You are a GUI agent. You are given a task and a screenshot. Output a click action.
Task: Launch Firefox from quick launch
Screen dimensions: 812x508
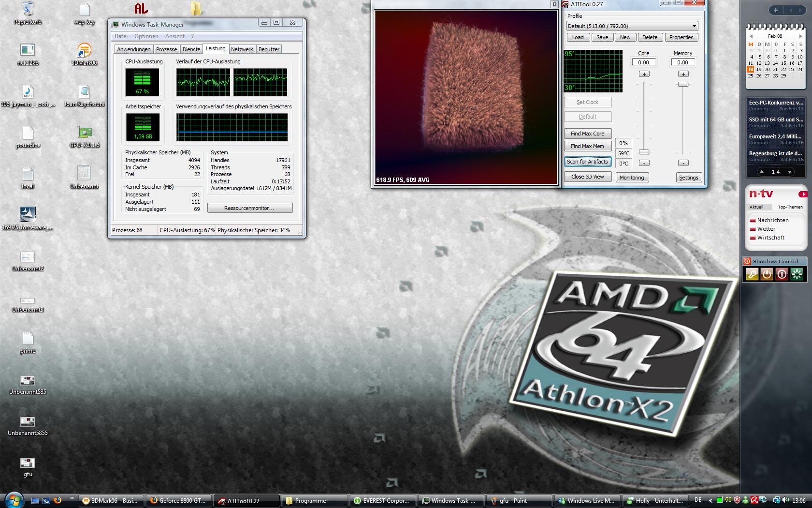tap(58, 500)
